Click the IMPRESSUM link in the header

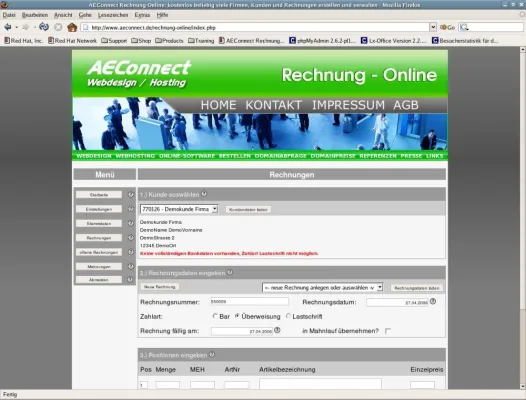click(348, 105)
